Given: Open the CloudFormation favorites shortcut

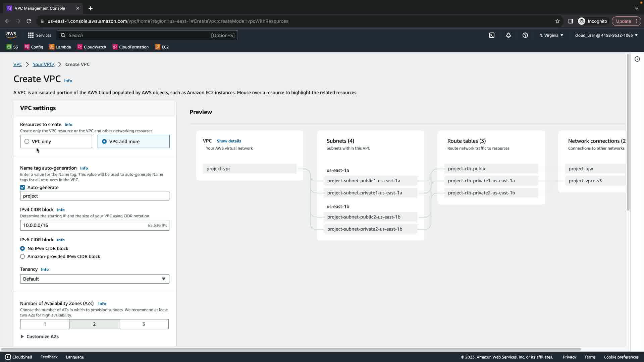Looking at the screenshot, I should [130, 47].
